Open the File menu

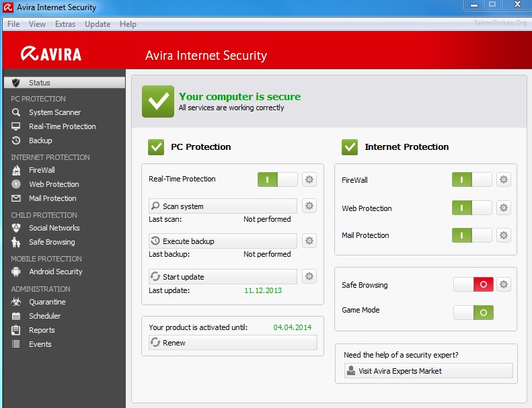[13, 24]
